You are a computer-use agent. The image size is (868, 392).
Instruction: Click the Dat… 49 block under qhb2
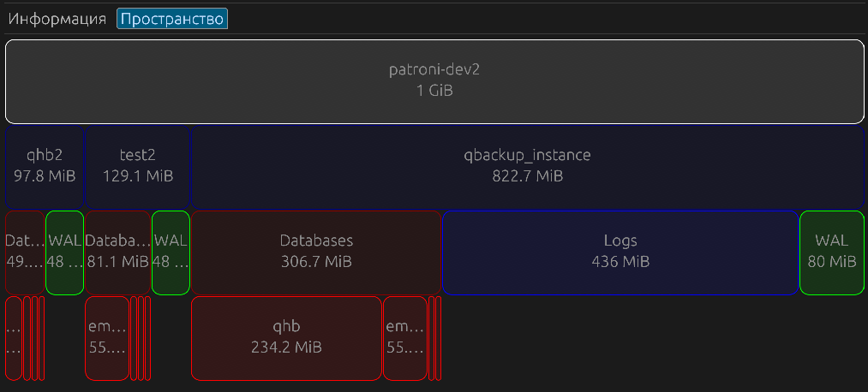click(x=24, y=252)
